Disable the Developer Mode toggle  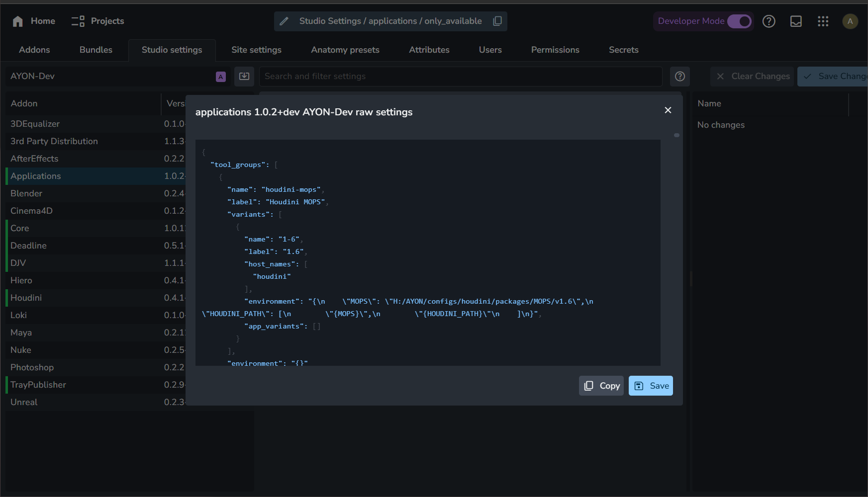point(739,21)
